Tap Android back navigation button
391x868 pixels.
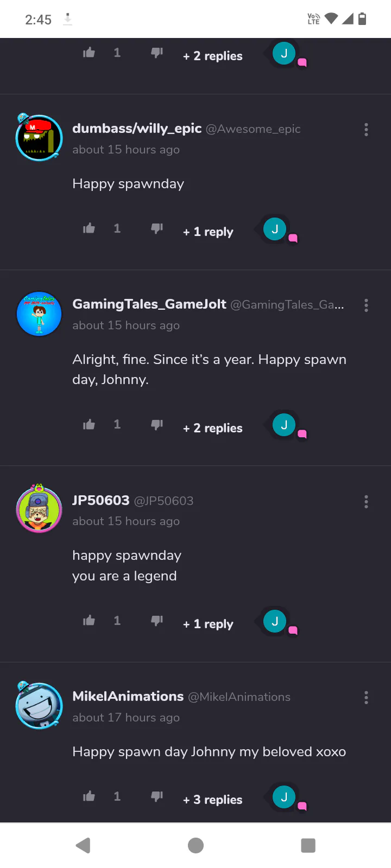[x=83, y=845]
